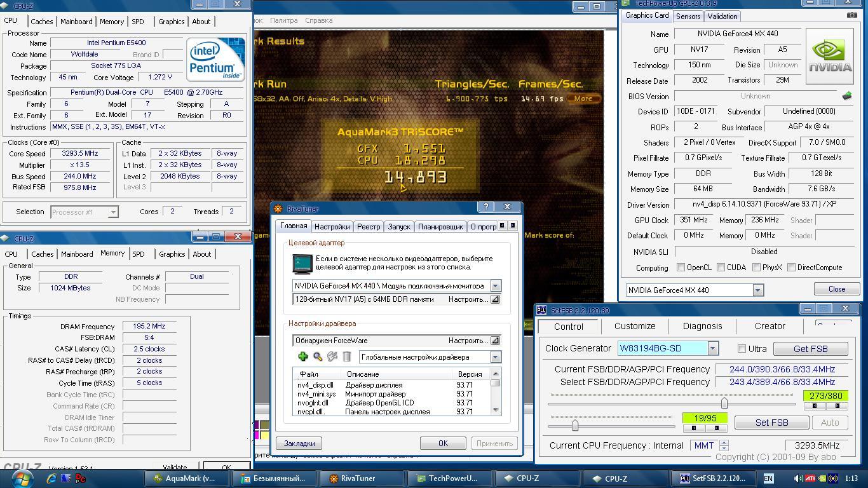
Task: Click the taskbar clock showing 1:13
Action: point(851,478)
